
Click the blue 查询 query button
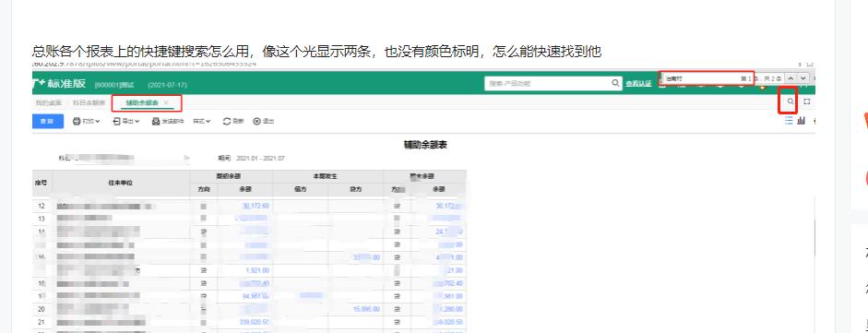click(x=48, y=121)
